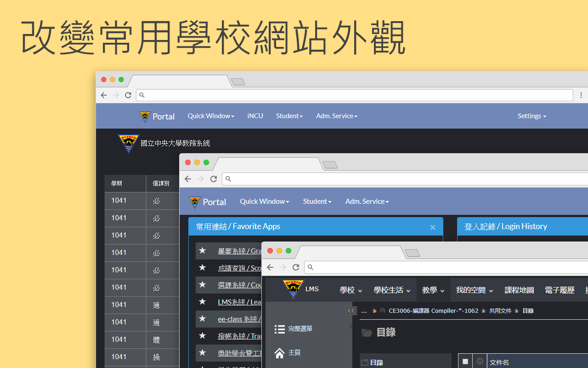Close the 常用連結 / Favorite Apps panel

click(x=433, y=227)
